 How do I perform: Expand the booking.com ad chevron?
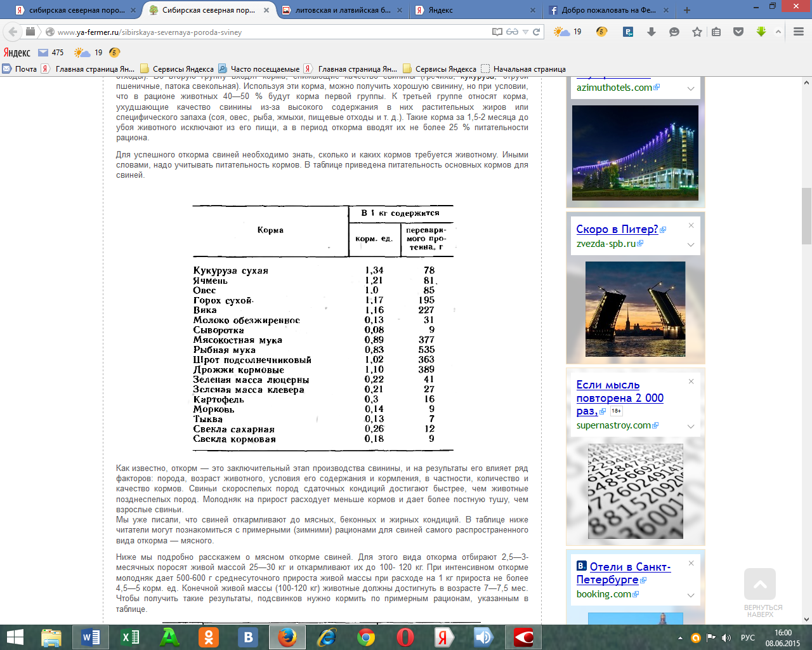[691, 595]
